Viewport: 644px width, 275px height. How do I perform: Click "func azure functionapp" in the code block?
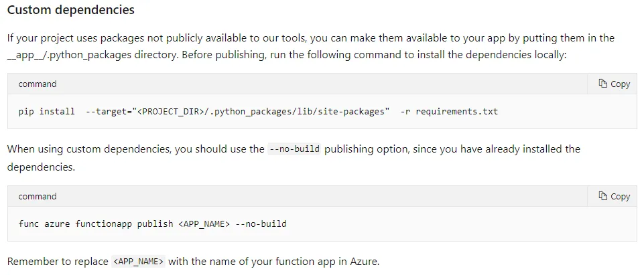coord(75,223)
